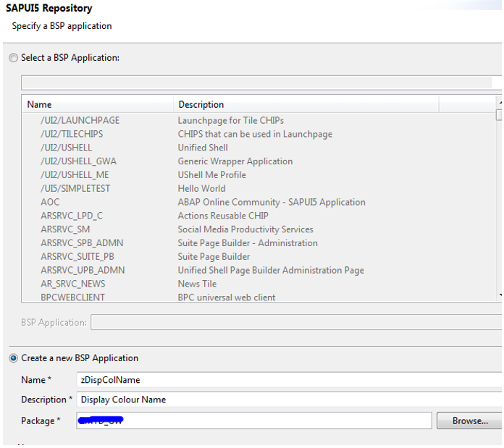Image resolution: width=504 pixels, height=448 pixels.
Task: Click 'Launchpage for Tile CHIPs' description
Action: [x=231, y=120]
